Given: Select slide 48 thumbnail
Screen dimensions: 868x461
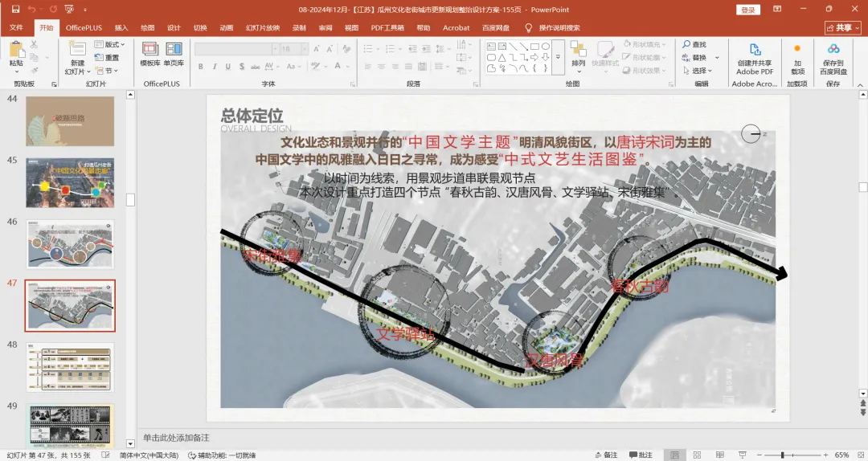Looking at the screenshot, I should (70, 367).
